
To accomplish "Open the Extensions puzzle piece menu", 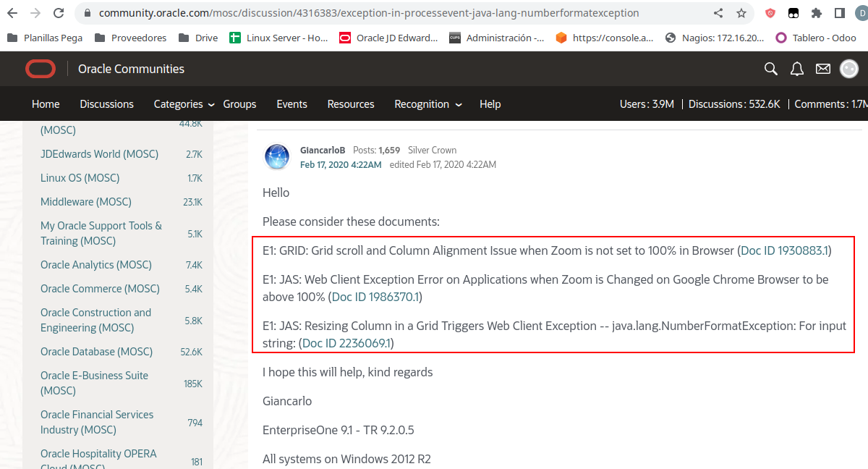I will [x=817, y=13].
